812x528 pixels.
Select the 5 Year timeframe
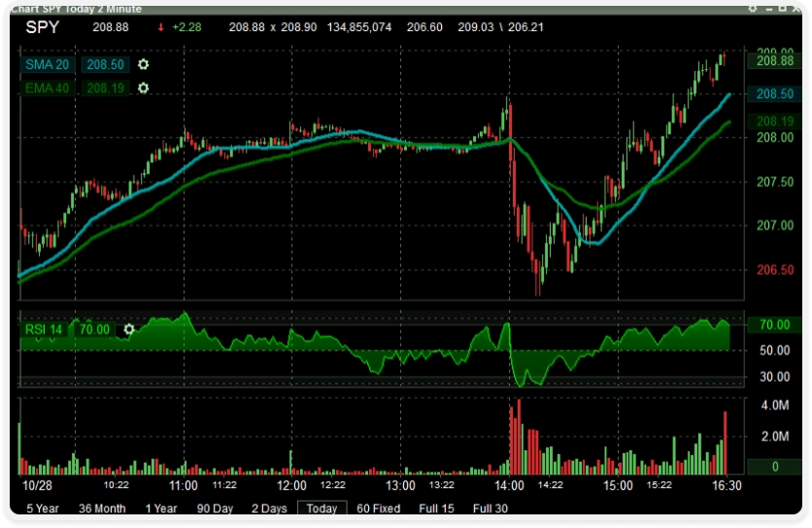tap(43, 509)
